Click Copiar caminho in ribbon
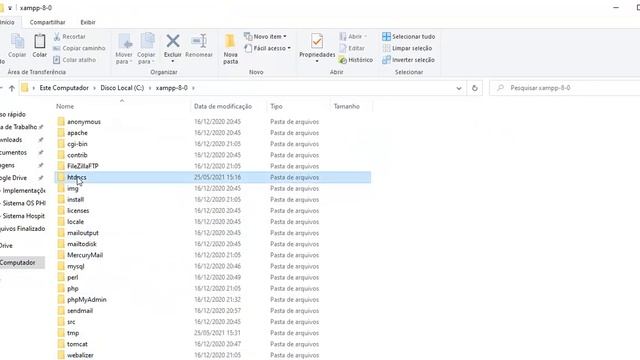Screen dimensions: 640x360 click(79, 48)
